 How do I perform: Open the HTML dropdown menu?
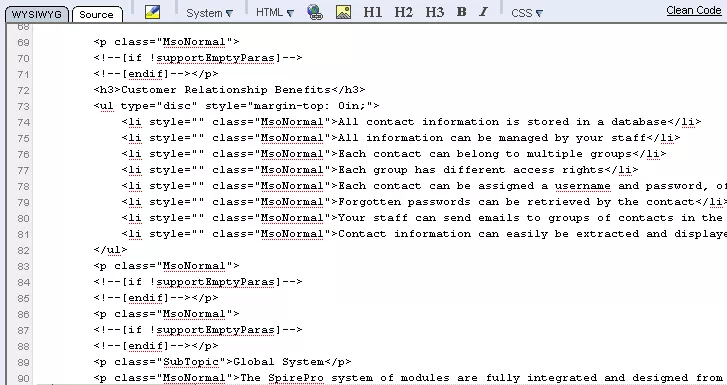275,13
